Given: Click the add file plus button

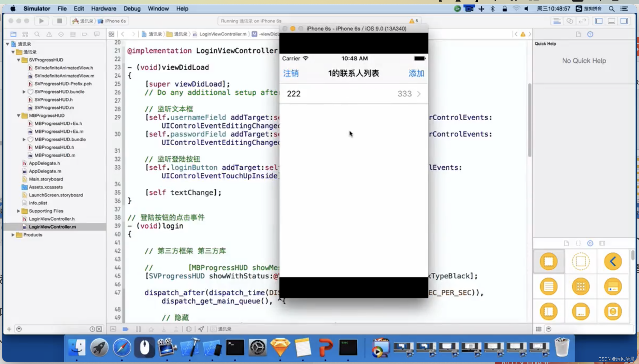Looking at the screenshot, I should (x=9, y=329).
